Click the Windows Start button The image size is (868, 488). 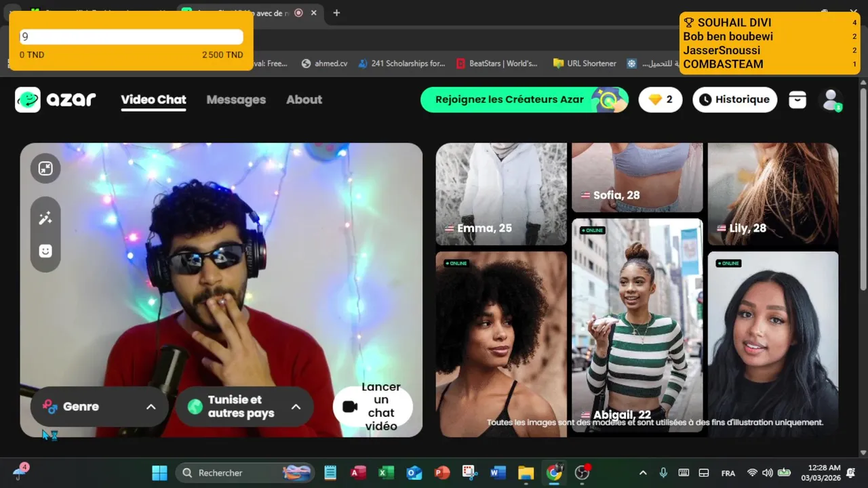tap(159, 473)
